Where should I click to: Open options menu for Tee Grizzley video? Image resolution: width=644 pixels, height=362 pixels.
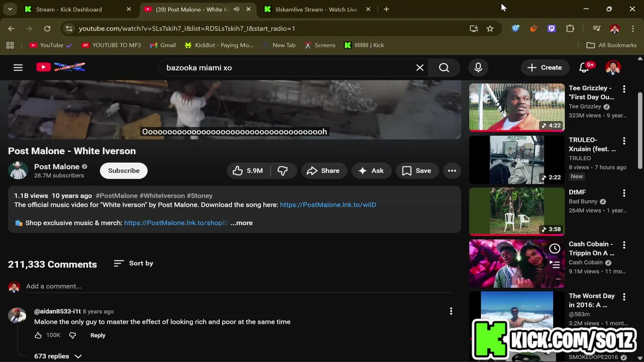click(x=624, y=89)
